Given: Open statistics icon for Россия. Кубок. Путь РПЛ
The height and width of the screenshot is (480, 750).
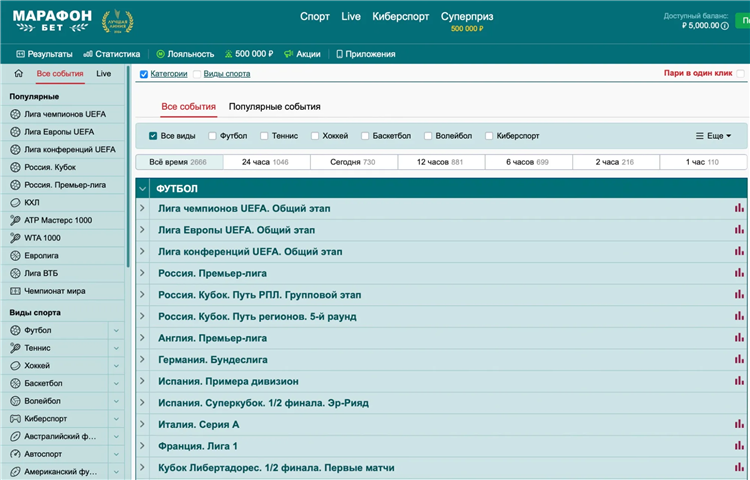Looking at the screenshot, I should tap(739, 295).
